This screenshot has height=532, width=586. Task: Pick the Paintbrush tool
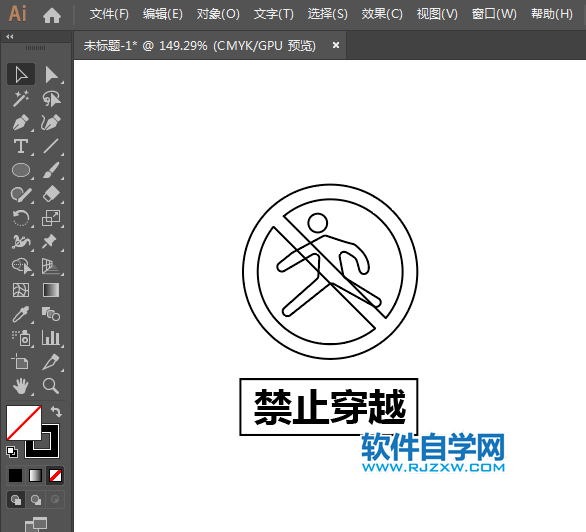coord(51,170)
